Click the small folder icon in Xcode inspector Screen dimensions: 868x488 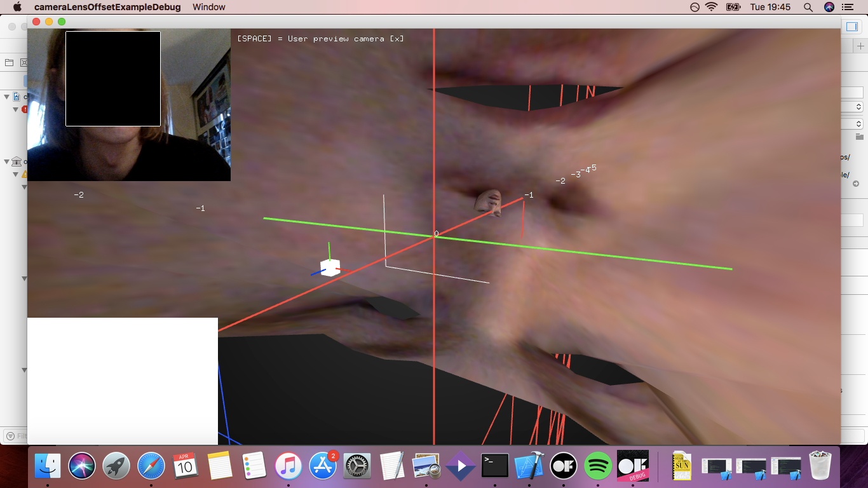pyautogui.click(x=859, y=137)
